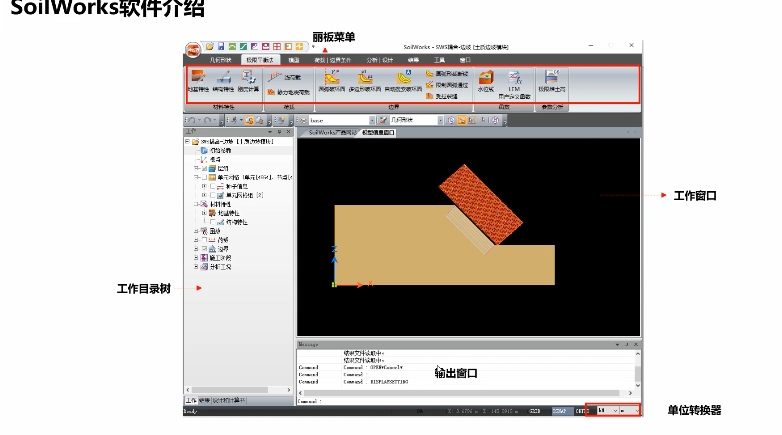The height and width of the screenshot is (435, 782).
Task: Click the last round icon on second toolbar
Action: [495, 120]
